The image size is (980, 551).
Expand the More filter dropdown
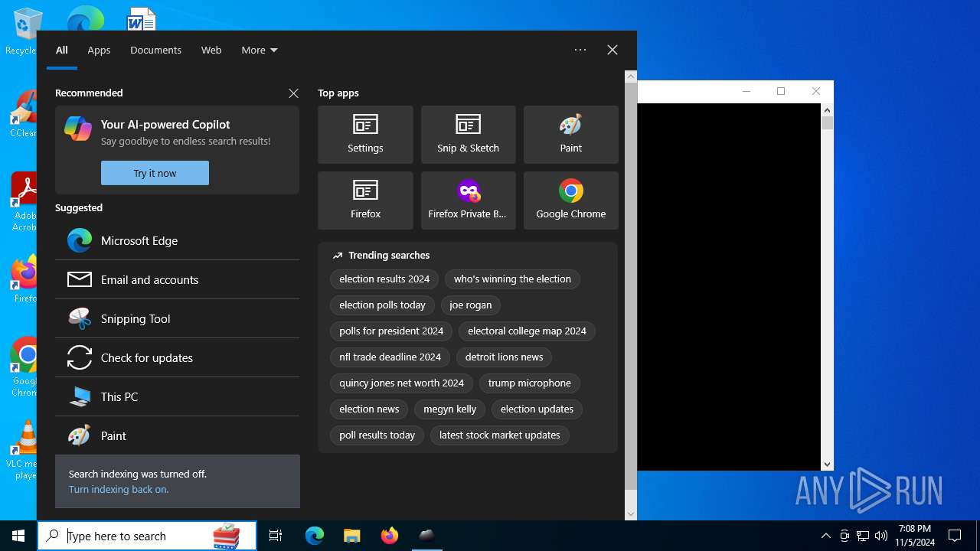point(259,50)
